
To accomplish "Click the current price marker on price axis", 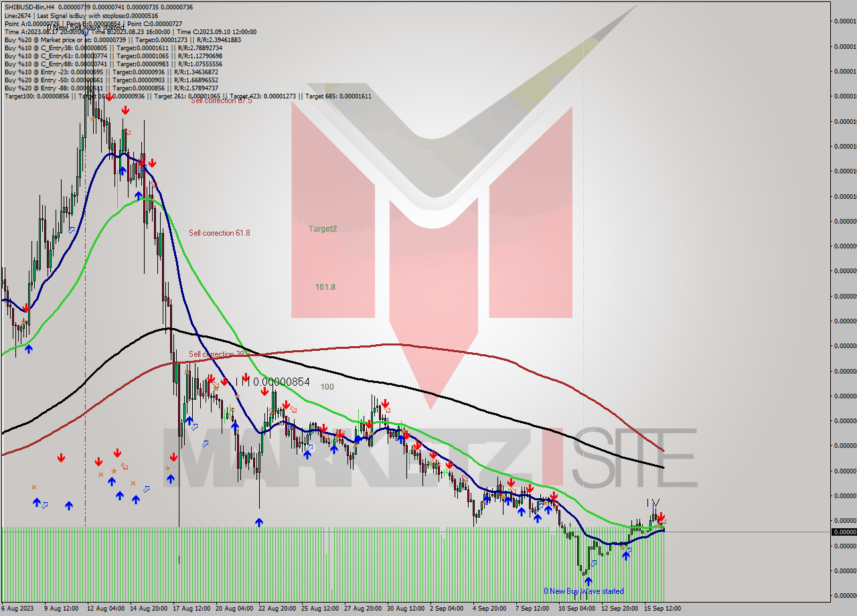I will click(843, 532).
